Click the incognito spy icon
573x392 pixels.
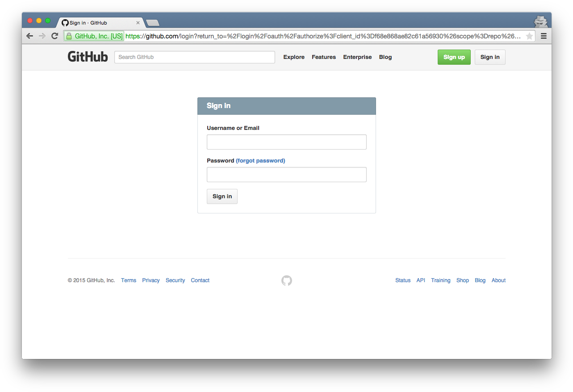click(540, 21)
